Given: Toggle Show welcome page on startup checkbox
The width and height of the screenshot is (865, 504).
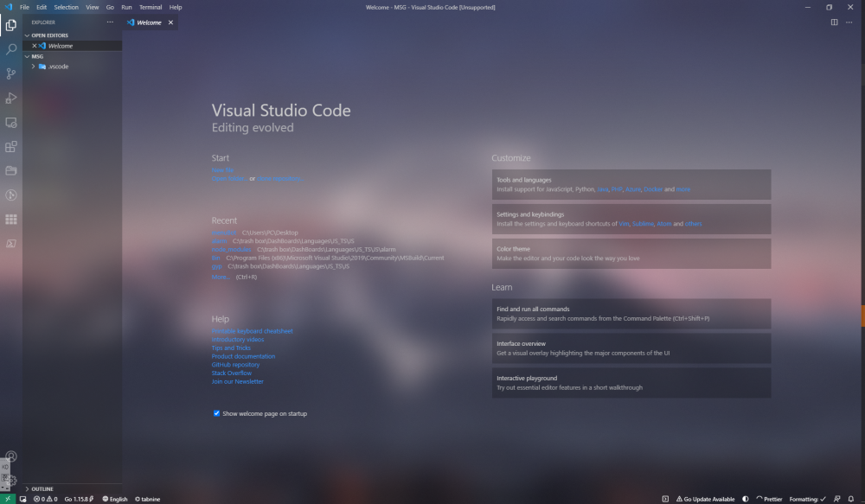Looking at the screenshot, I should (216, 413).
